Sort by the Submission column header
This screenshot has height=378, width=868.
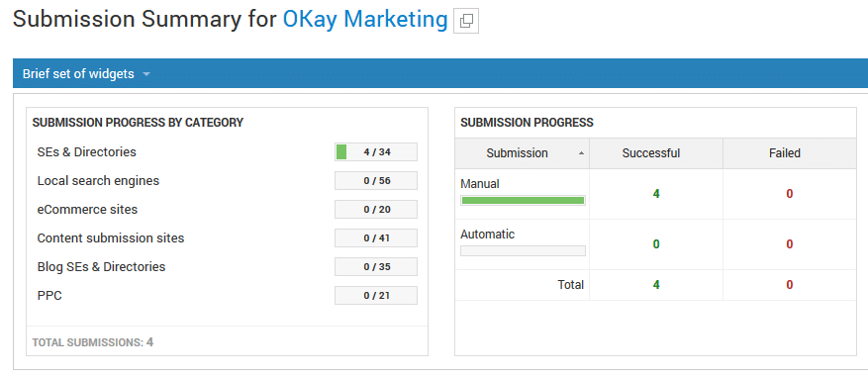pos(522,153)
